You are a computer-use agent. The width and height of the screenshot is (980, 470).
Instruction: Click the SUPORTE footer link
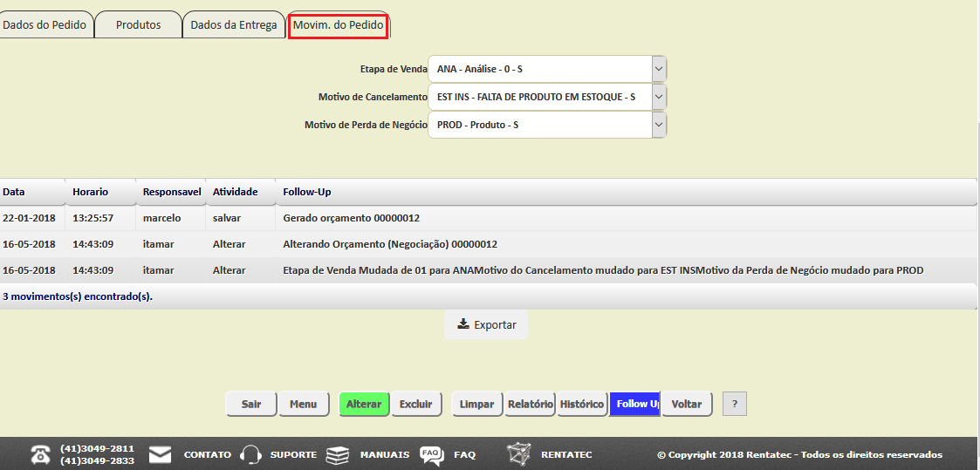click(x=293, y=455)
